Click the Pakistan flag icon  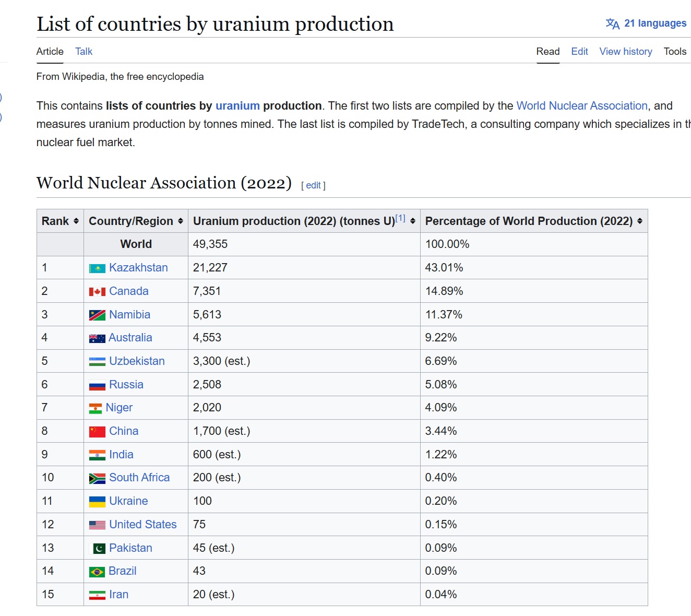[97, 549]
